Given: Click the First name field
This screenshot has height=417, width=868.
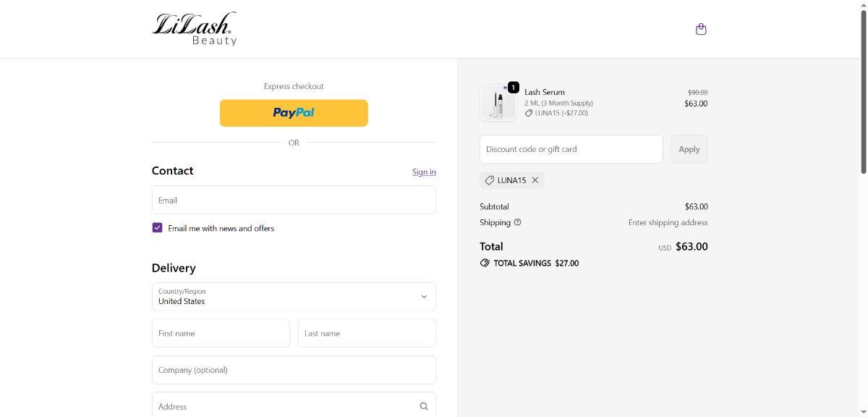Looking at the screenshot, I should (221, 333).
